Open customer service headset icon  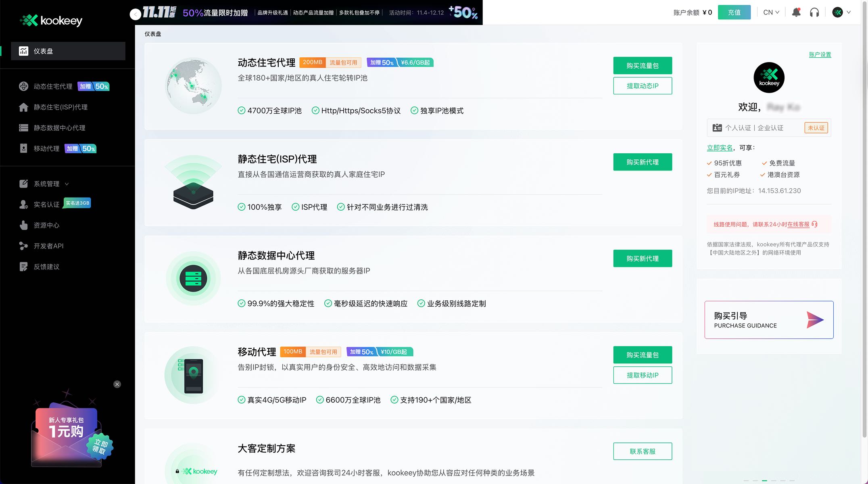(x=814, y=13)
